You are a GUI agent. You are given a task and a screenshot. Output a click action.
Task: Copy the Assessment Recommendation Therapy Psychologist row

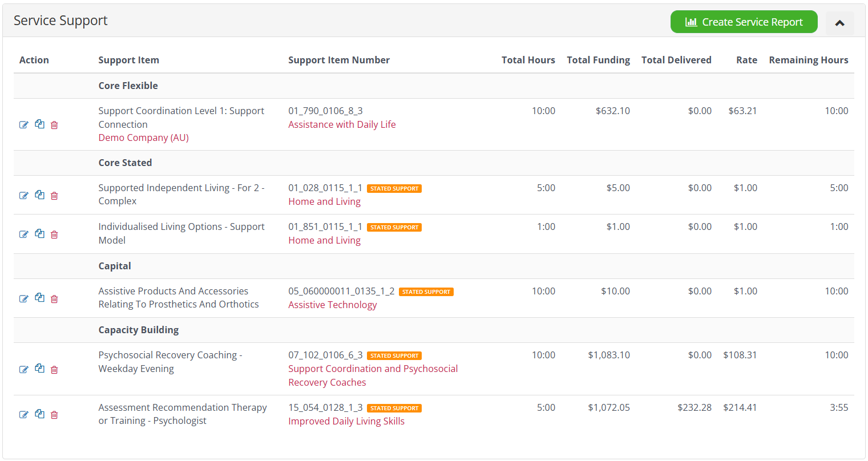click(39, 414)
